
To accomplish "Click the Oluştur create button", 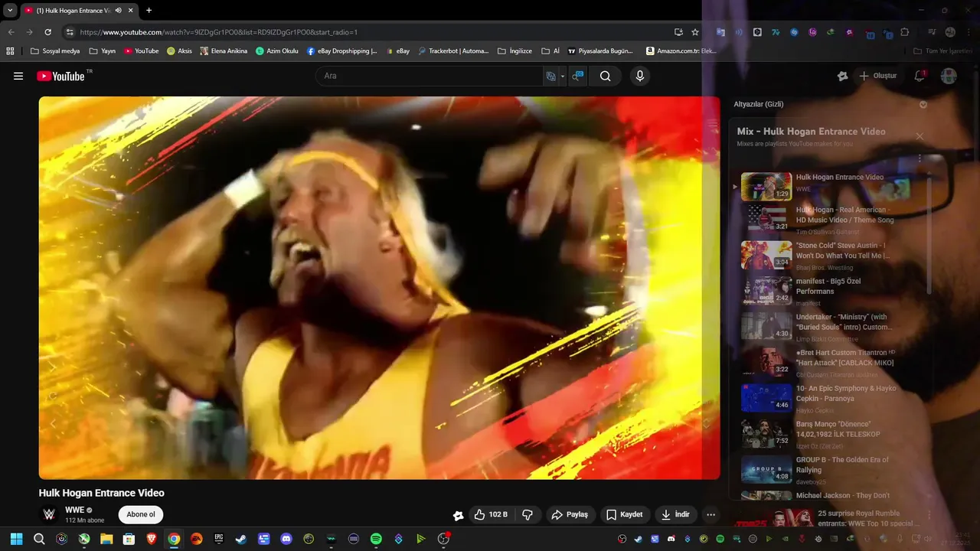I will pyautogui.click(x=877, y=76).
